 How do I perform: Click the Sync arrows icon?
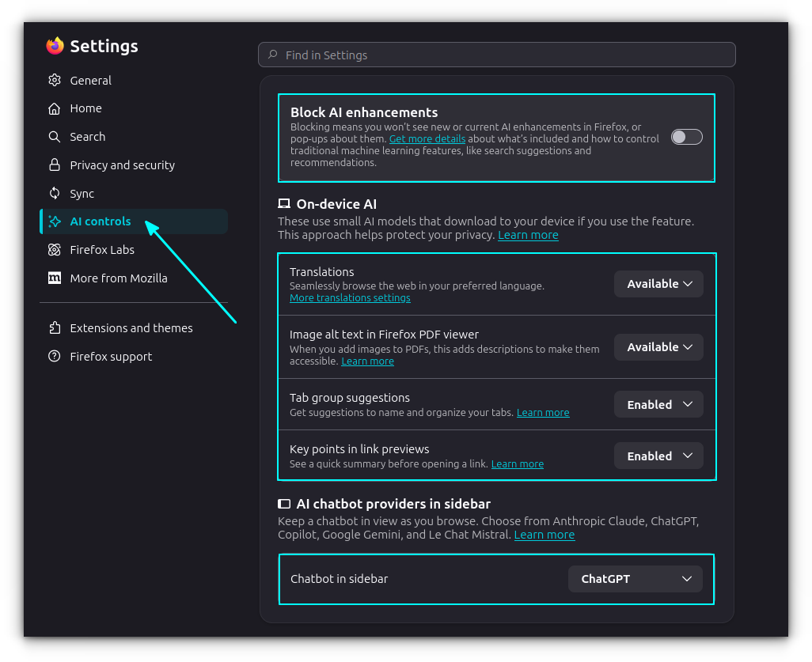click(55, 193)
